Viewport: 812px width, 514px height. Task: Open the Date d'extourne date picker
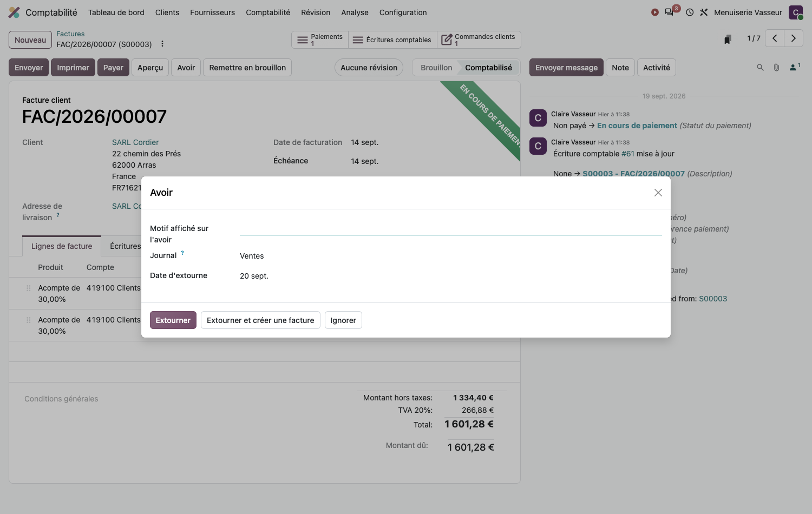coord(450,276)
